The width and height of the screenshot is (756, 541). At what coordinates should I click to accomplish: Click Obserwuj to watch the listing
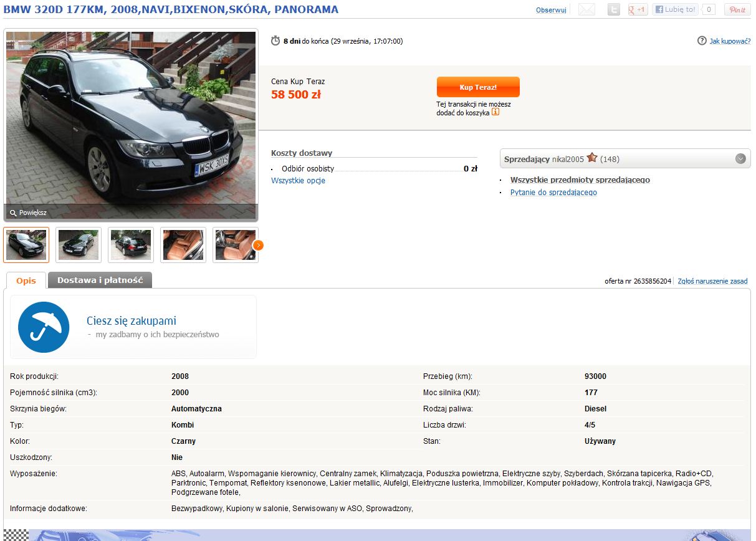click(551, 10)
